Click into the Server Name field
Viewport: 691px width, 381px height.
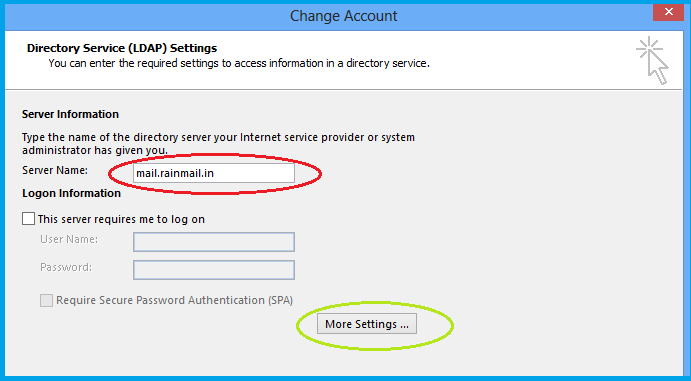[x=214, y=173]
